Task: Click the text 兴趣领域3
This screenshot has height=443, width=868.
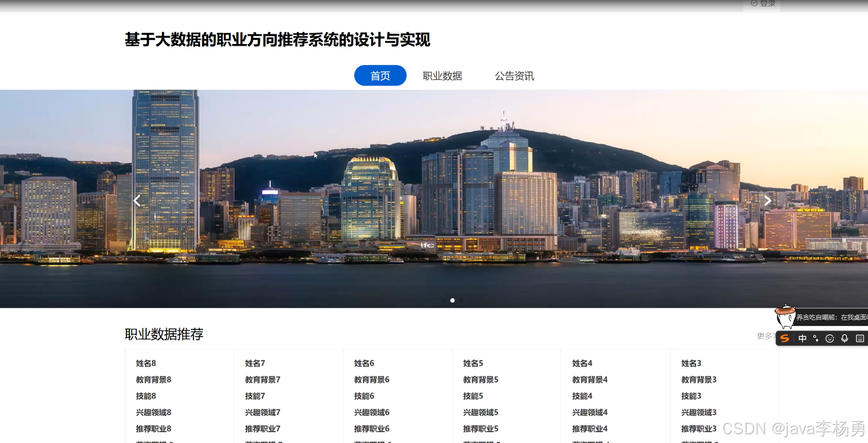Action: [x=699, y=412]
